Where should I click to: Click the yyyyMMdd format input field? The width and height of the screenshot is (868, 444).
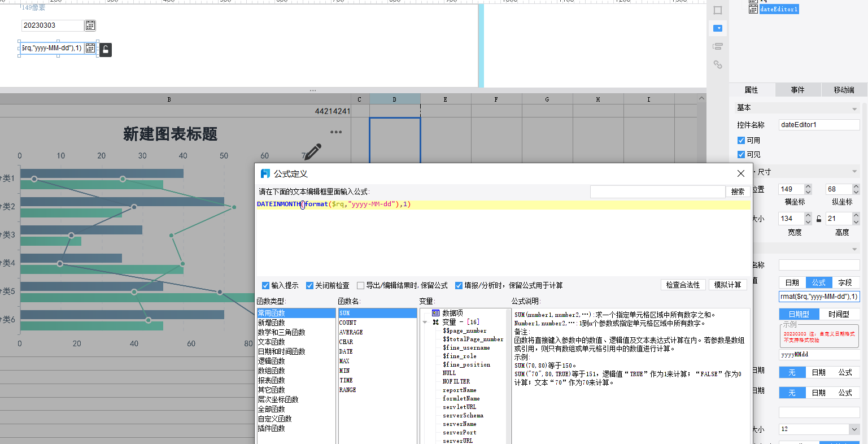pos(819,355)
